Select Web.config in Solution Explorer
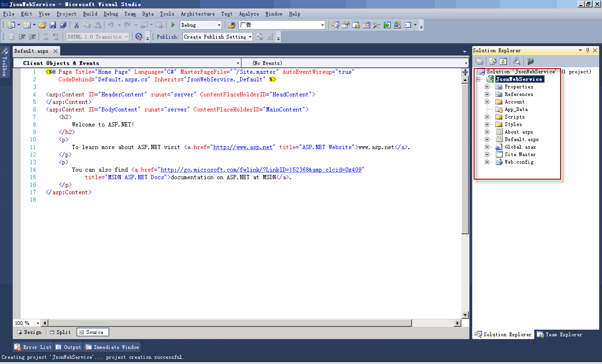602x364 pixels. pyautogui.click(x=519, y=162)
